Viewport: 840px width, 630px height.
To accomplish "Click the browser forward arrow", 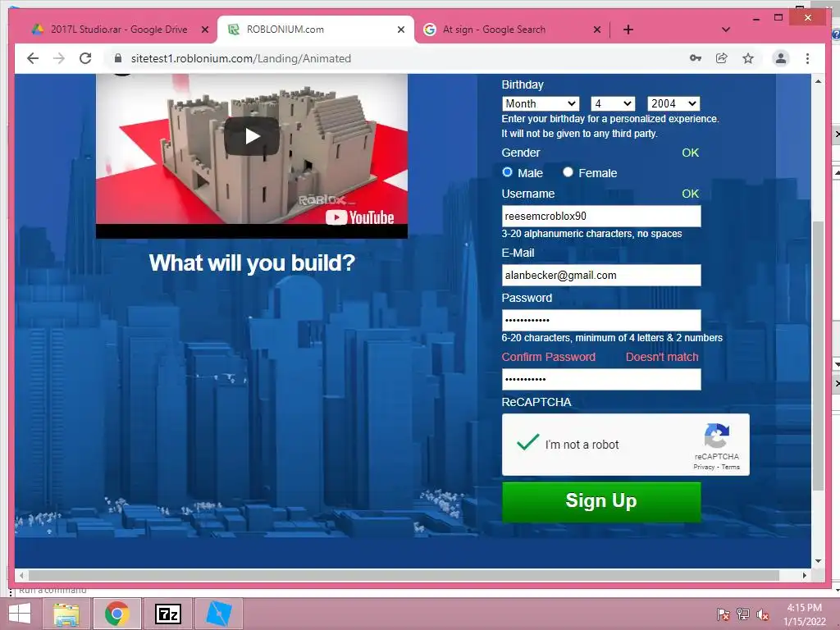I will coord(59,58).
